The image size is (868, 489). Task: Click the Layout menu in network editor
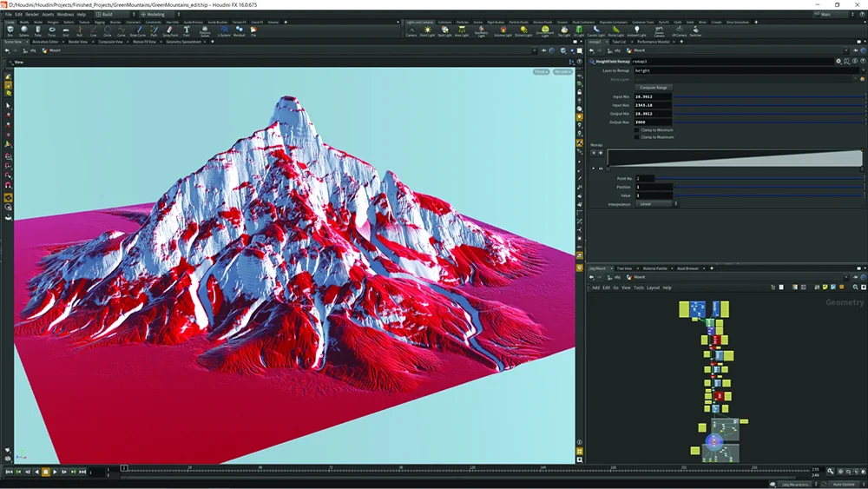[653, 287]
